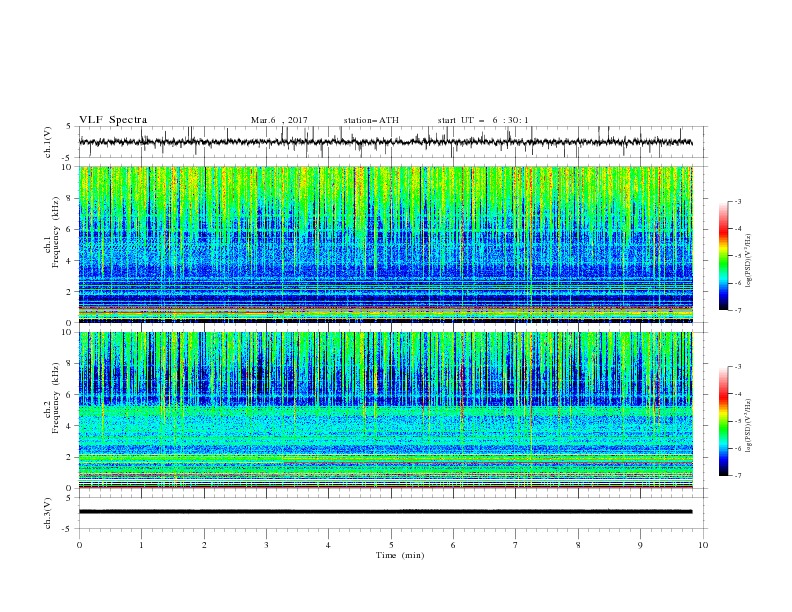Click the time axis tick "4"
The image size is (792, 612).
click(328, 545)
